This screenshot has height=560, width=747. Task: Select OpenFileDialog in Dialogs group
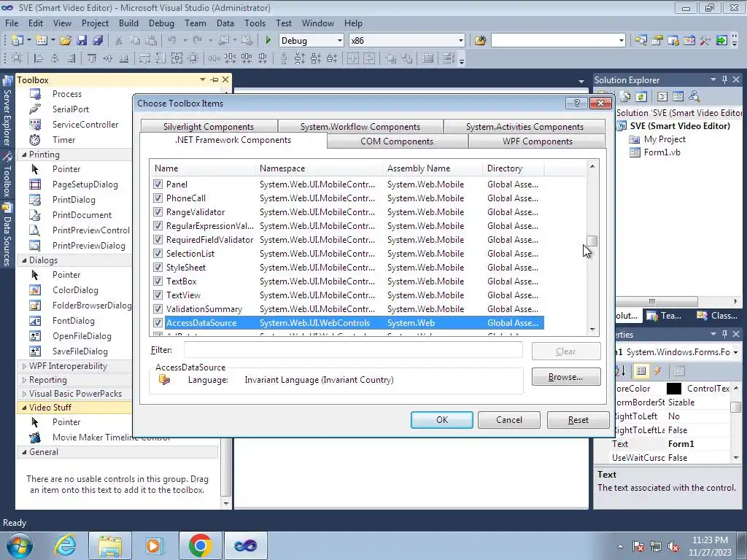tap(82, 335)
